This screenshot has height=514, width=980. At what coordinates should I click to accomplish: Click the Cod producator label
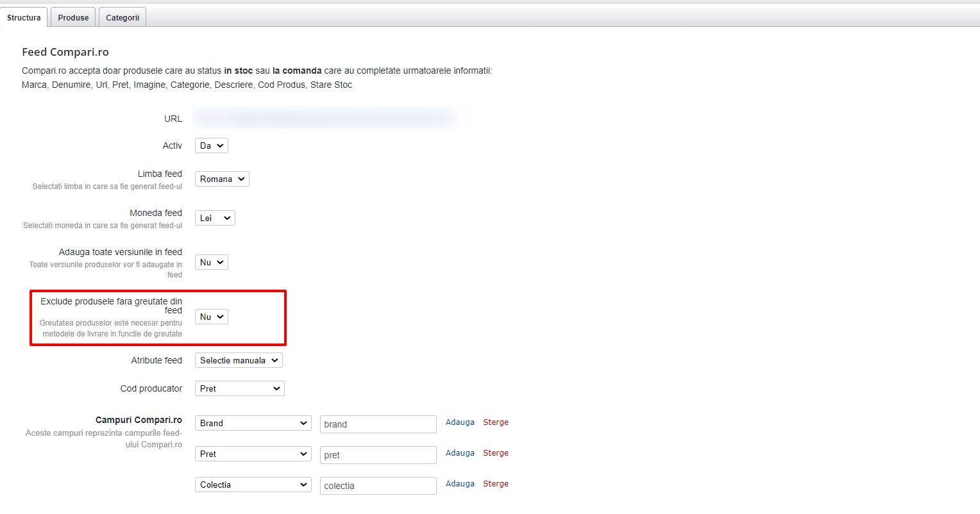click(x=151, y=388)
